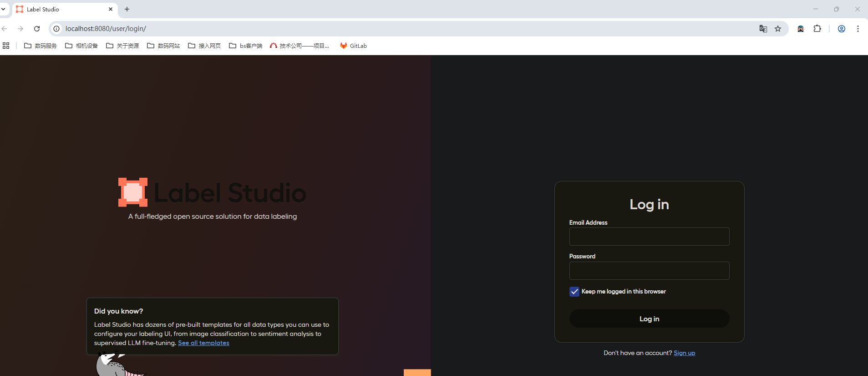
Task: Open the 技术公司——项目 bookmark
Action: pos(299,46)
